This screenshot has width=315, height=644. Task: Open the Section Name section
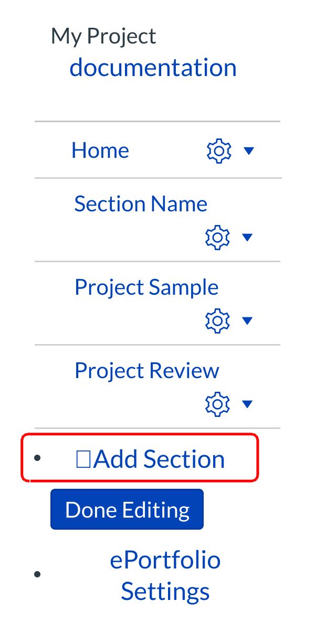pyautogui.click(x=141, y=203)
